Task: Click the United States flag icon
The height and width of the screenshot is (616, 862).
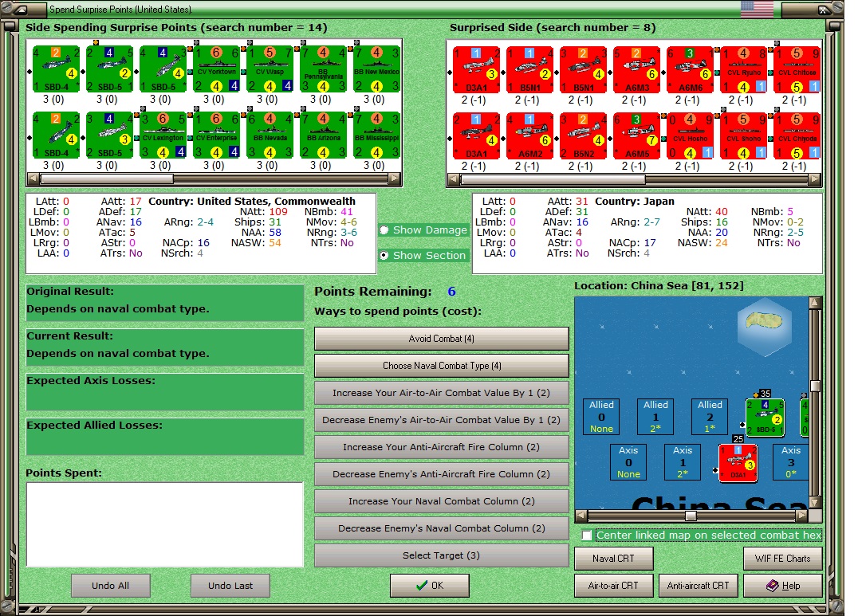Action: point(757,10)
